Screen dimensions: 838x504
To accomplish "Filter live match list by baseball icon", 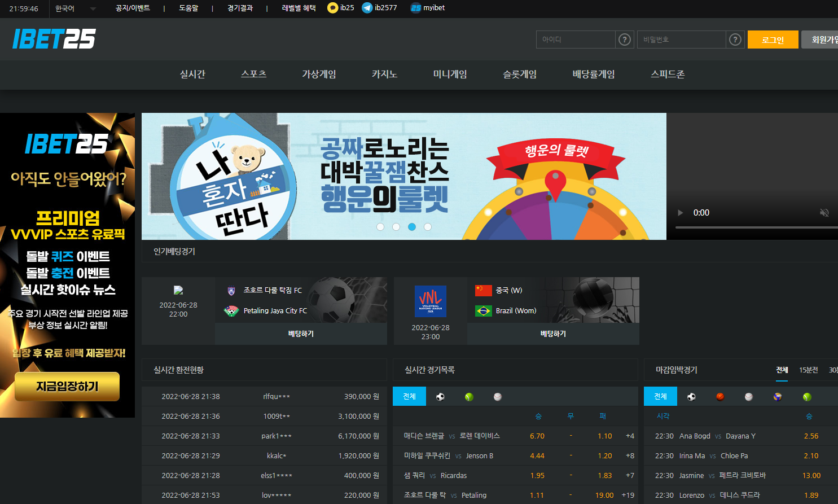I will 498,397.
